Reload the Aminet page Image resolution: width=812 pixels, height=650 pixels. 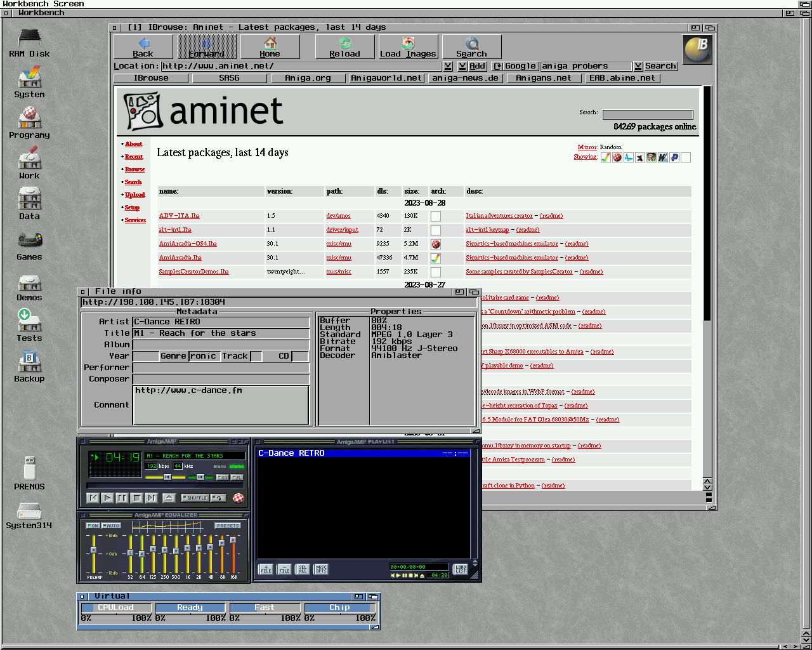click(x=344, y=46)
